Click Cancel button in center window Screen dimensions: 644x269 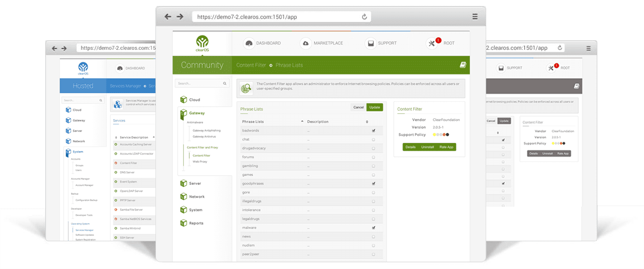[x=358, y=107]
